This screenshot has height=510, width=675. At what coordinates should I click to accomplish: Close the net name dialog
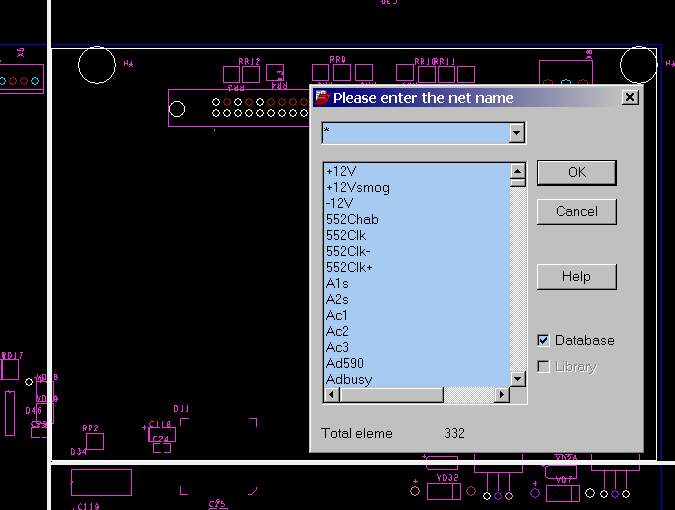pos(630,97)
